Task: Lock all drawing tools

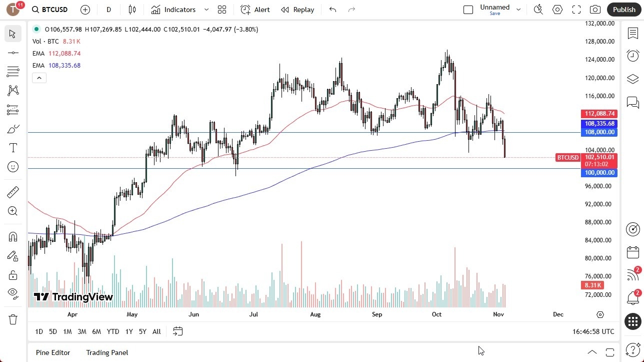Action: (12, 275)
